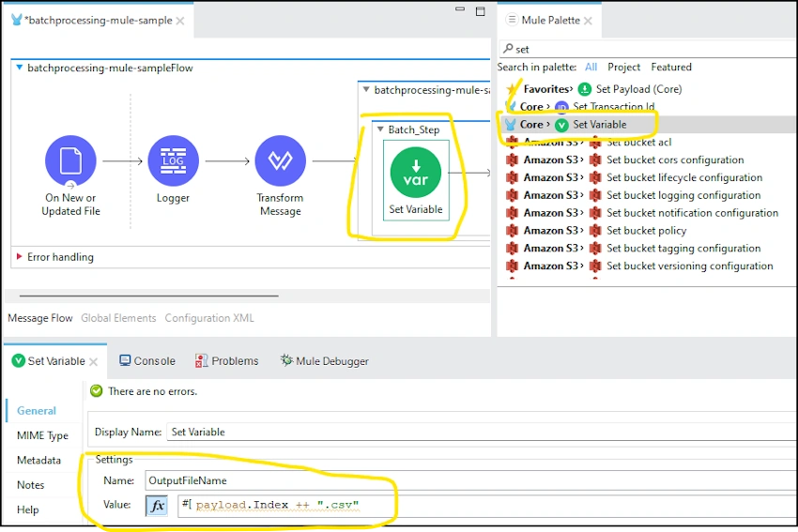This screenshot has width=798, height=532.
Task: Select the Logger component icon
Action: click(173, 160)
